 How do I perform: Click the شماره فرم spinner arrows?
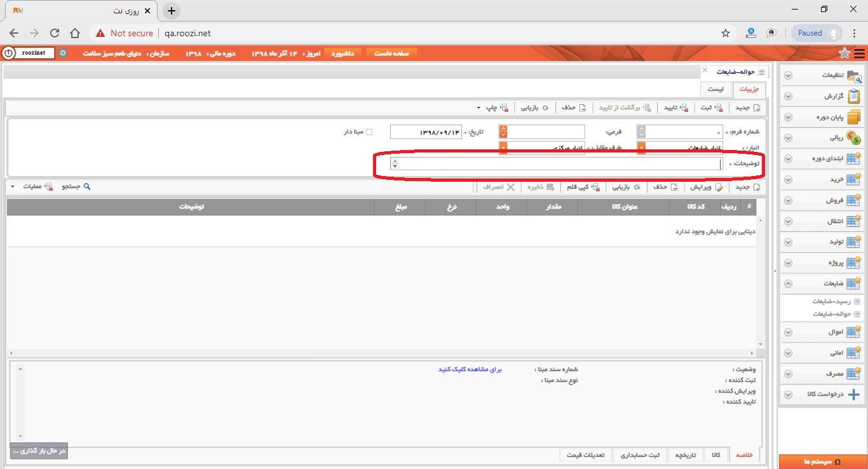(641, 132)
